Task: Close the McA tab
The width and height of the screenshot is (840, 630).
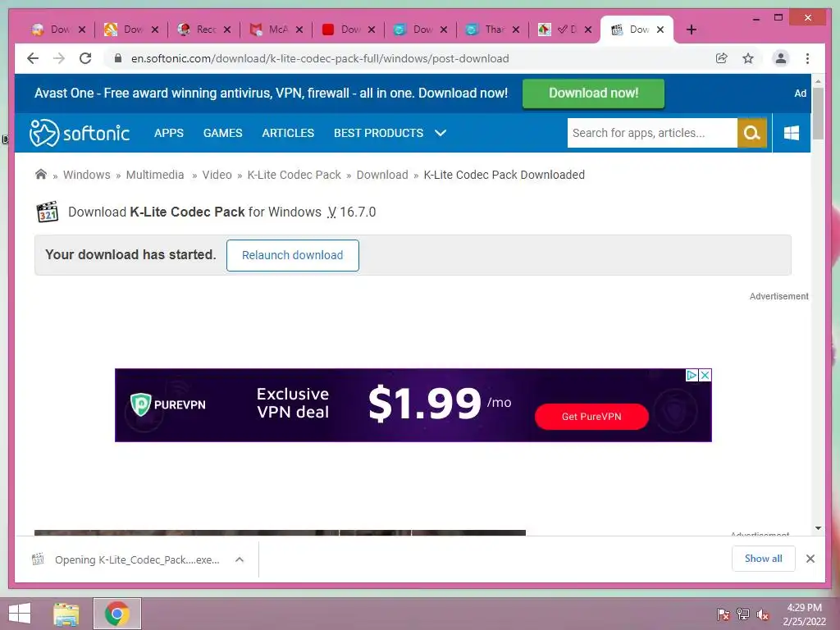Action: (x=299, y=30)
